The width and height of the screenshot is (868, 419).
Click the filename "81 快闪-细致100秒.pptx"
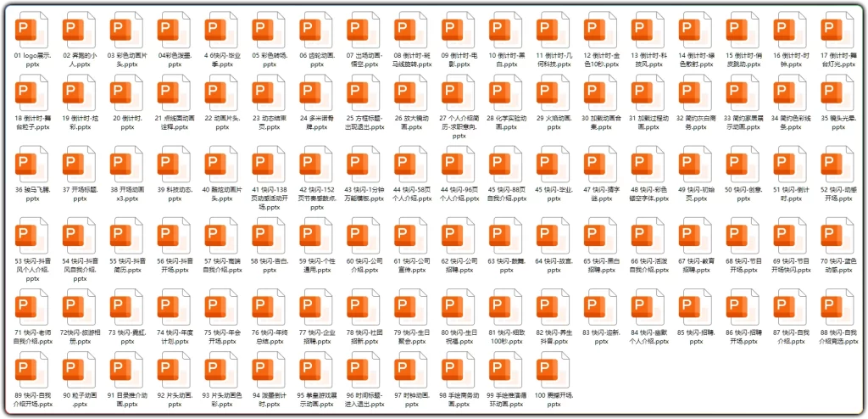(x=506, y=337)
